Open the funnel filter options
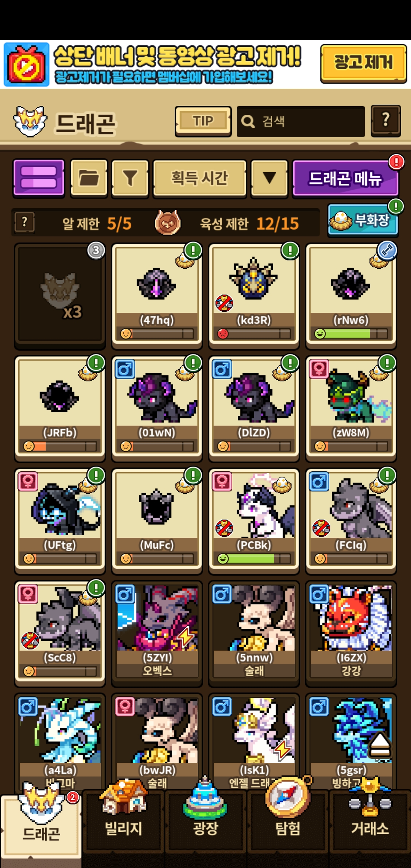The image size is (411, 868). tap(130, 178)
